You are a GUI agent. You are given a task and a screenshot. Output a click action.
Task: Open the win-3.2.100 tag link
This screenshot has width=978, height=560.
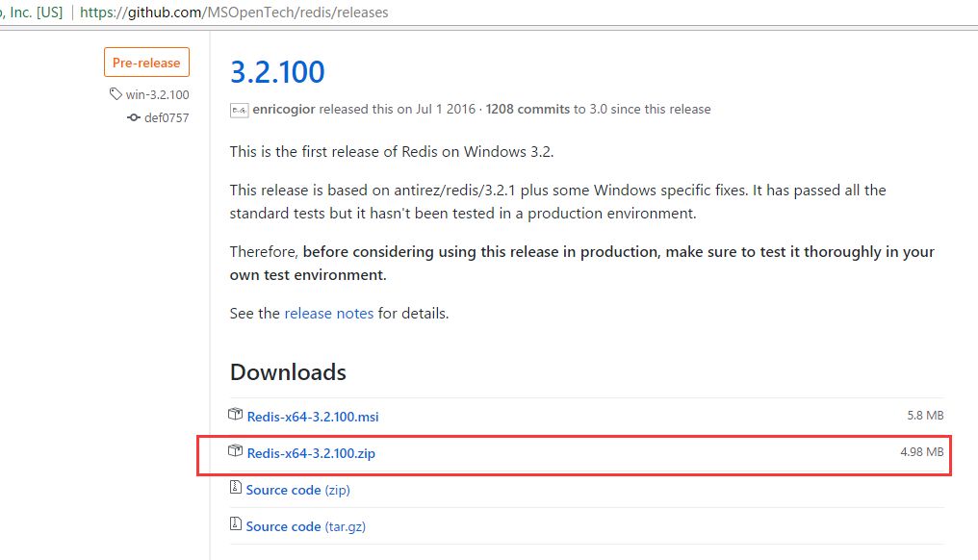pos(158,94)
